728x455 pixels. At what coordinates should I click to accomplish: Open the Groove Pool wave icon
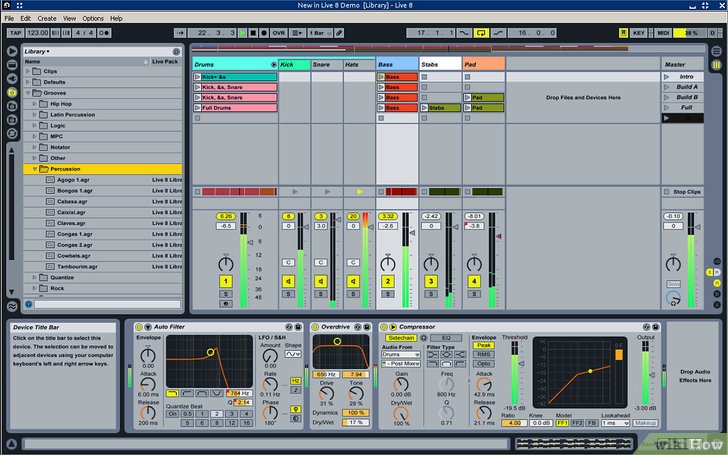[12, 306]
